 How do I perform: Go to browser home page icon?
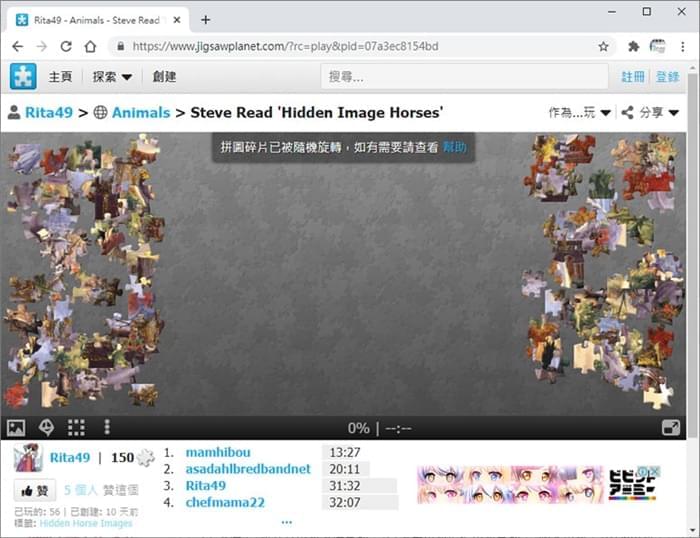pos(91,46)
